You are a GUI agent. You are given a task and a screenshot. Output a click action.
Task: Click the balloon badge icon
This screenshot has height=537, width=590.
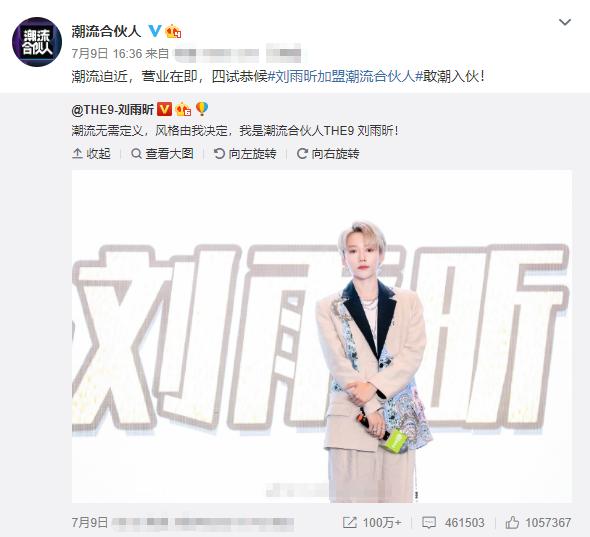[x=202, y=109]
